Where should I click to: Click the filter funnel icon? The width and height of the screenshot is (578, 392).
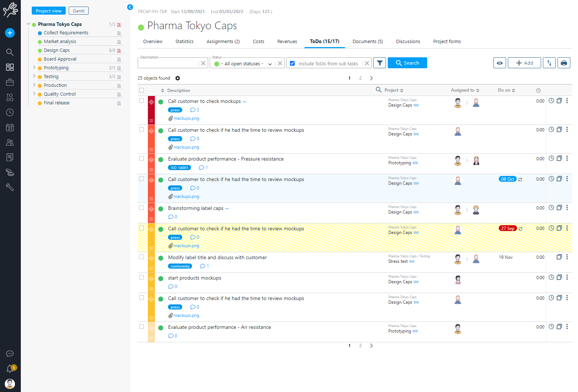[x=379, y=63]
